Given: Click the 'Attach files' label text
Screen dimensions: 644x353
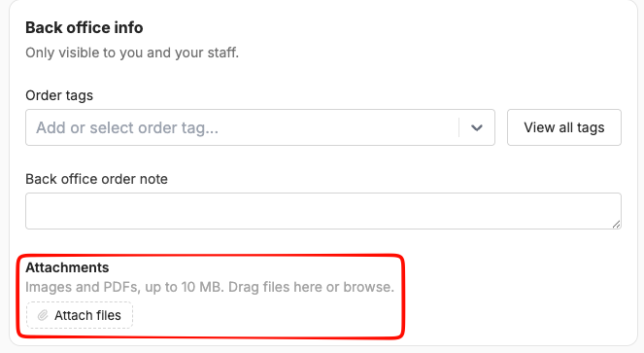Looking at the screenshot, I should pyautogui.click(x=87, y=315).
